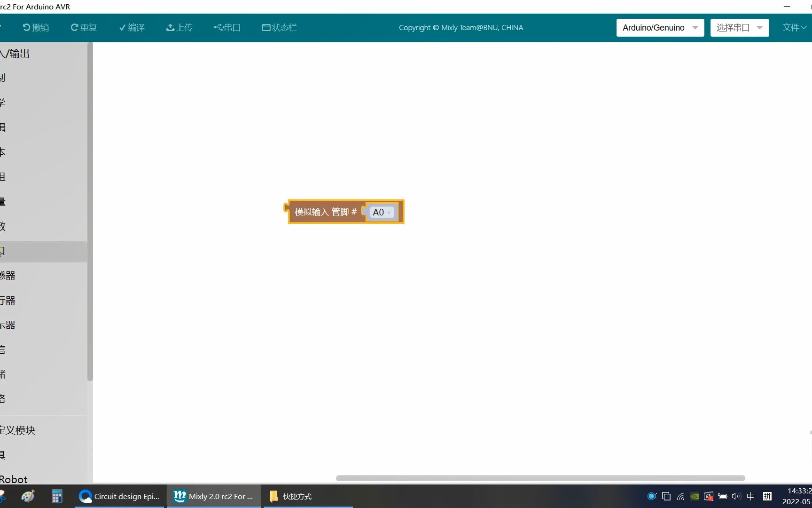Click the 拼 IME mode indicator
The height and width of the screenshot is (508, 812).
click(x=767, y=496)
